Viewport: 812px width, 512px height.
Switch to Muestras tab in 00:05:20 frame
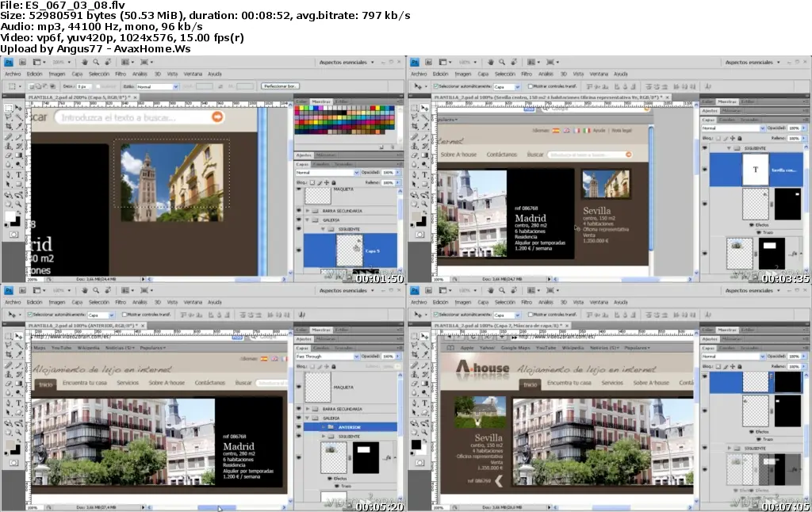[x=321, y=330]
